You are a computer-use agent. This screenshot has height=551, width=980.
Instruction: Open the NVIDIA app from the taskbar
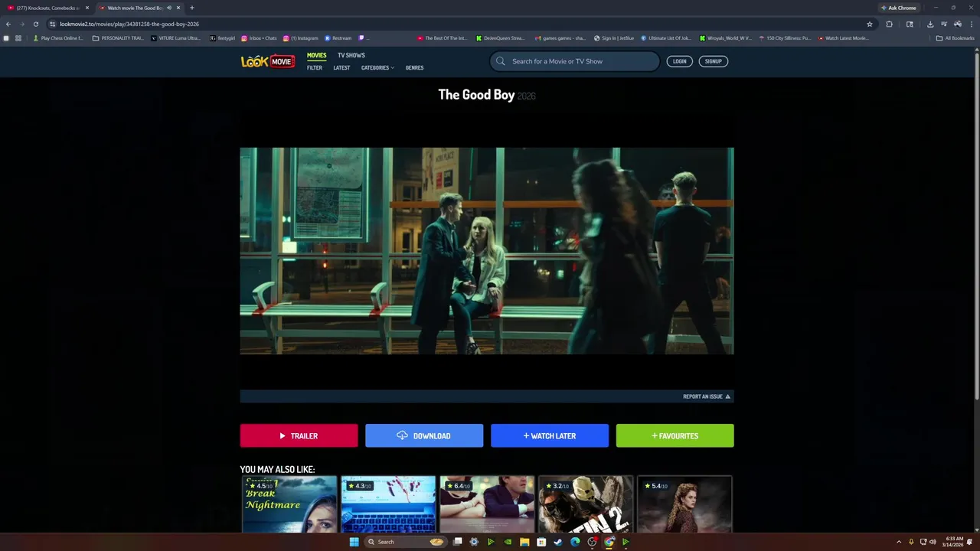[x=508, y=542]
